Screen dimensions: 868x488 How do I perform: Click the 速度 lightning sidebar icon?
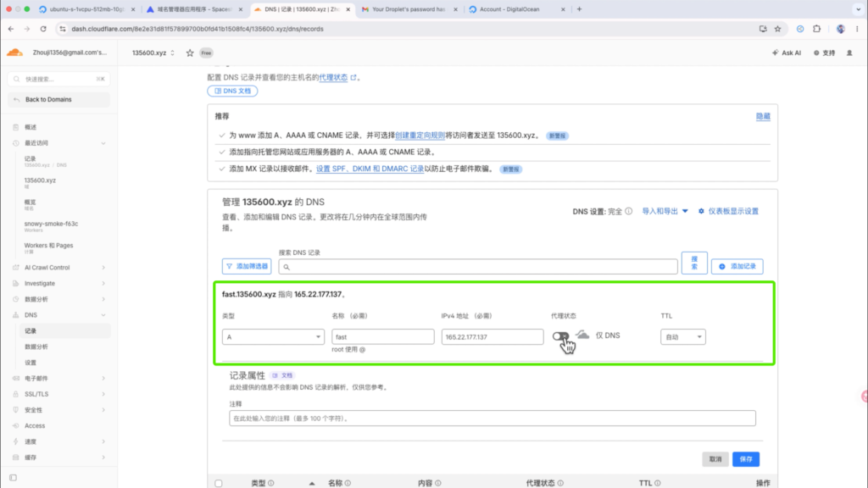[x=15, y=441]
